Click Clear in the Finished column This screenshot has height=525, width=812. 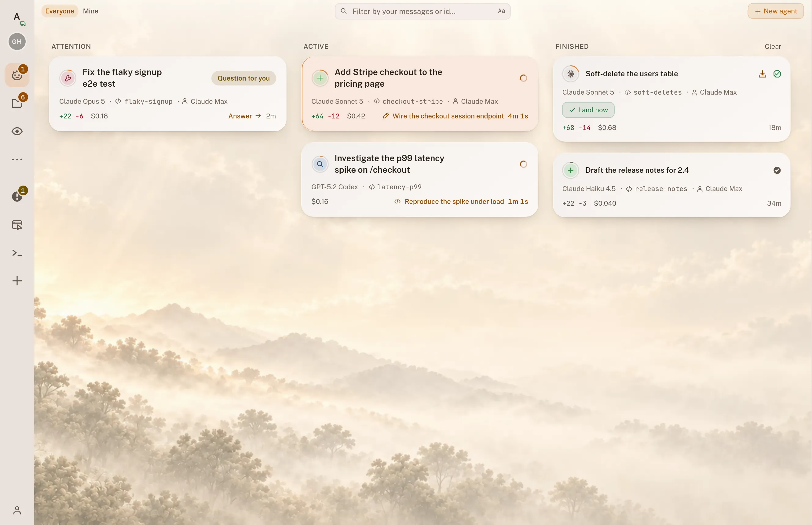772,46
